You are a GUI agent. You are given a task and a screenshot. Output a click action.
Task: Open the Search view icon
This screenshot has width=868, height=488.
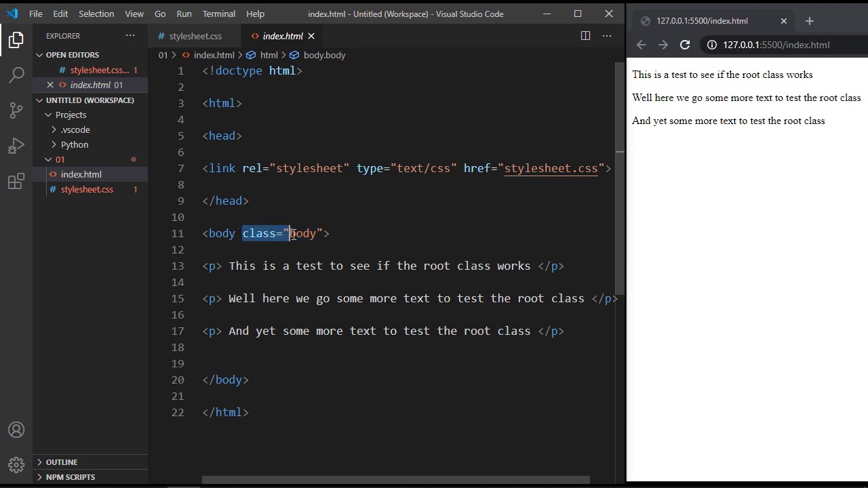[x=16, y=75]
